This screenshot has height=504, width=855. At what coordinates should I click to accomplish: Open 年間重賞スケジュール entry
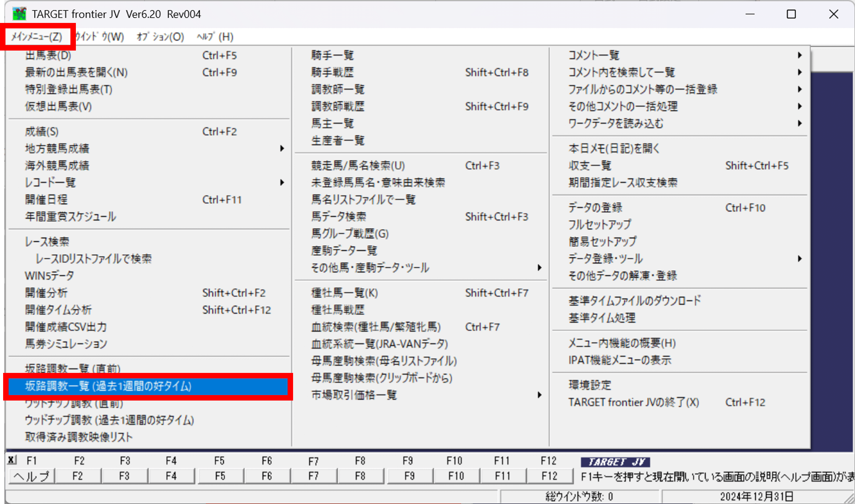[x=149, y=216]
